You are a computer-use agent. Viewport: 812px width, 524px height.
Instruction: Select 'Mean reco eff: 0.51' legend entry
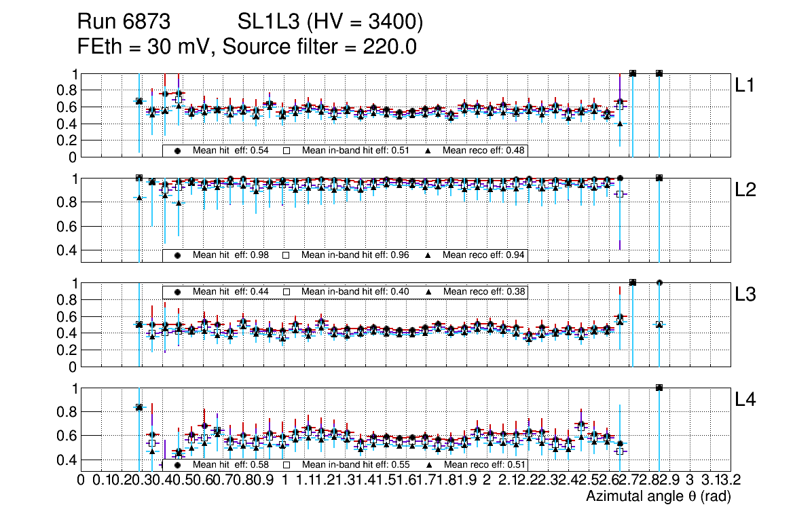pos(484,466)
